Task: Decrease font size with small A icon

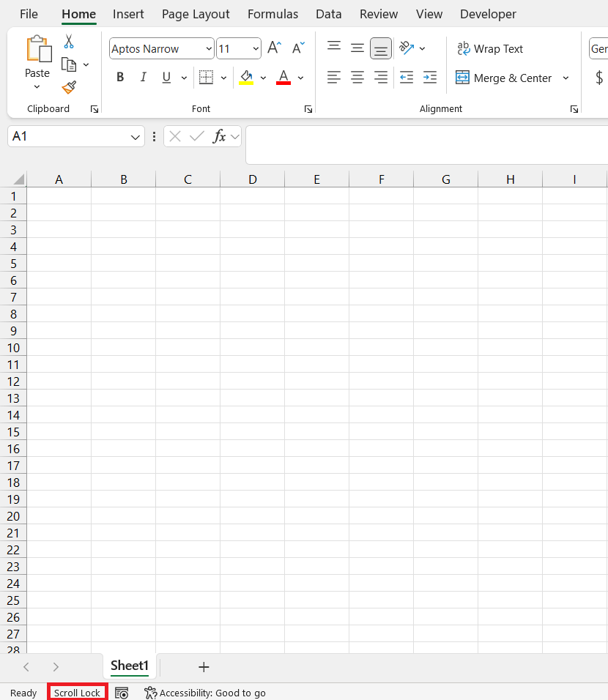Action: pos(298,48)
